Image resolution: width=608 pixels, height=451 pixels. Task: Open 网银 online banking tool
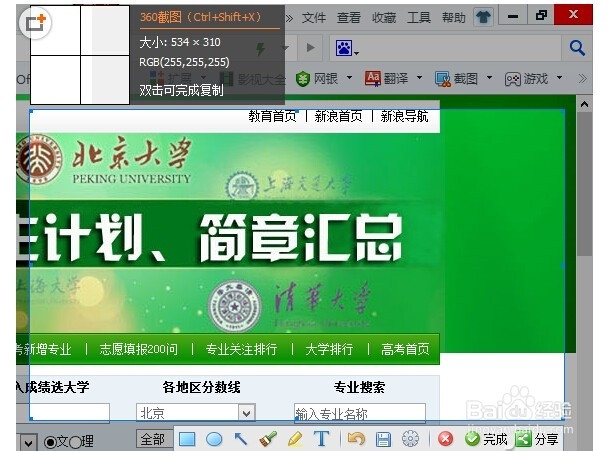tap(317, 79)
